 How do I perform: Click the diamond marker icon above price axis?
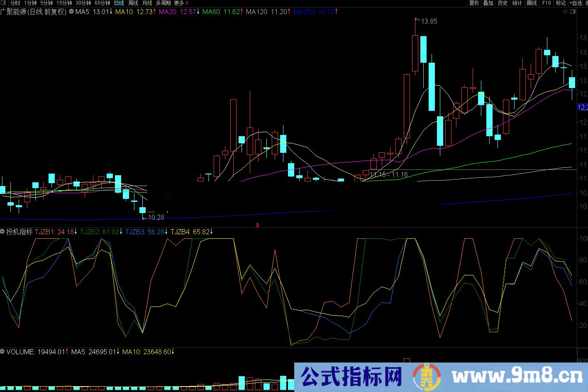click(x=566, y=12)
